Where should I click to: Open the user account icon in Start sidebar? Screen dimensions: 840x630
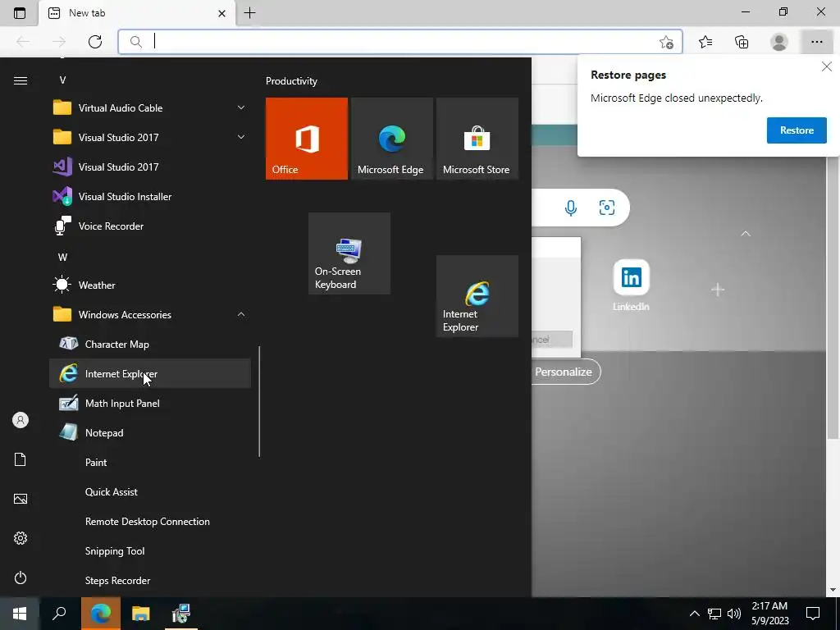(x=21, y=420)
